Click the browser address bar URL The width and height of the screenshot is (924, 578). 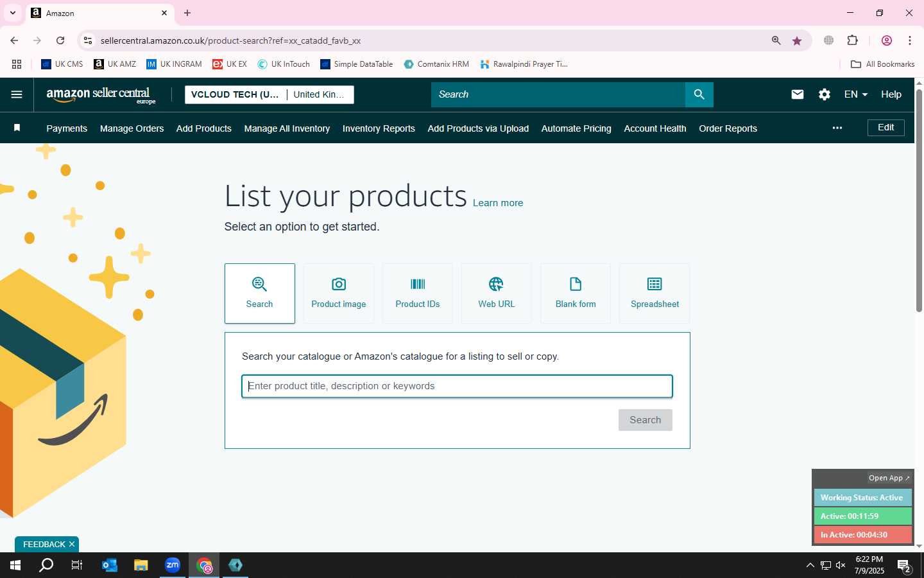tap(230, 40)
